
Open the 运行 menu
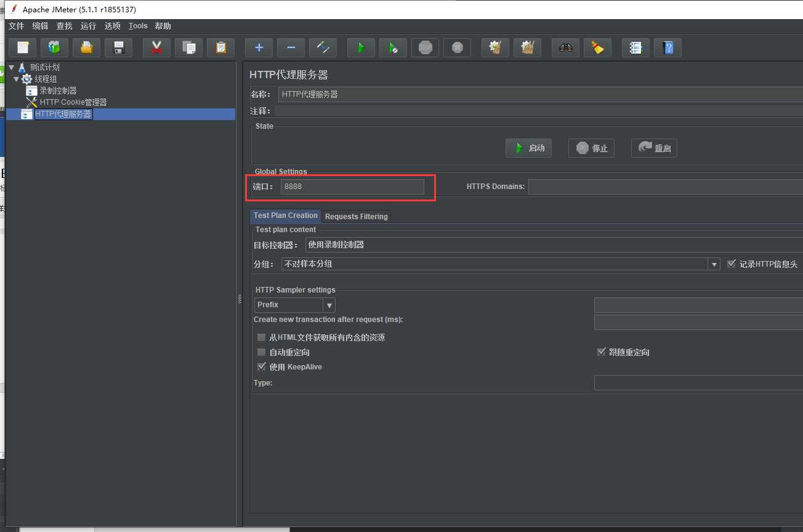pos(88,26)
